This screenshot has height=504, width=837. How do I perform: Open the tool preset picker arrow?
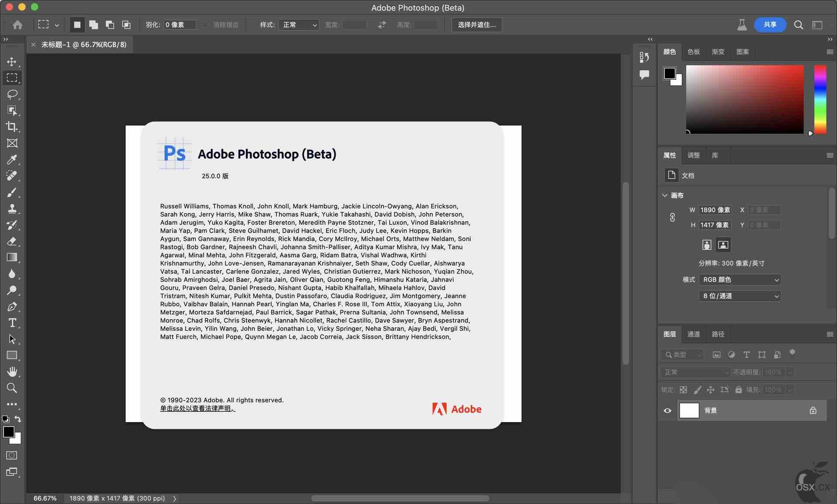pos(57,25)
